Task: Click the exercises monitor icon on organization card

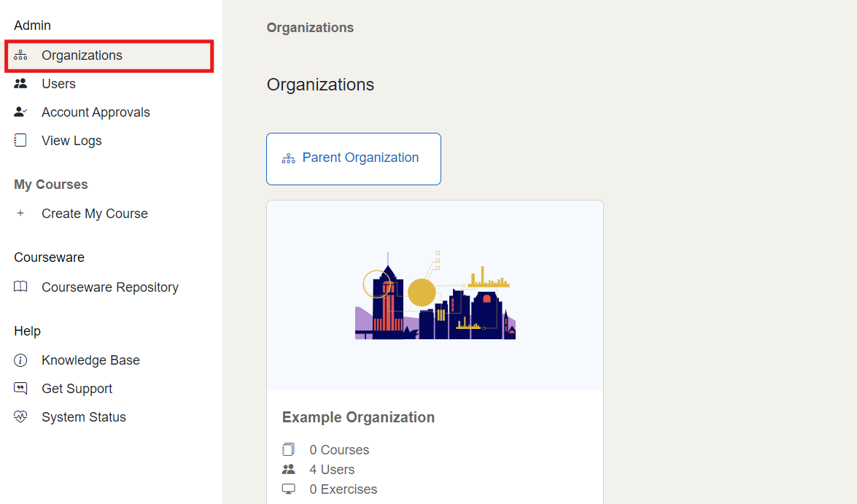Action: 288,489
